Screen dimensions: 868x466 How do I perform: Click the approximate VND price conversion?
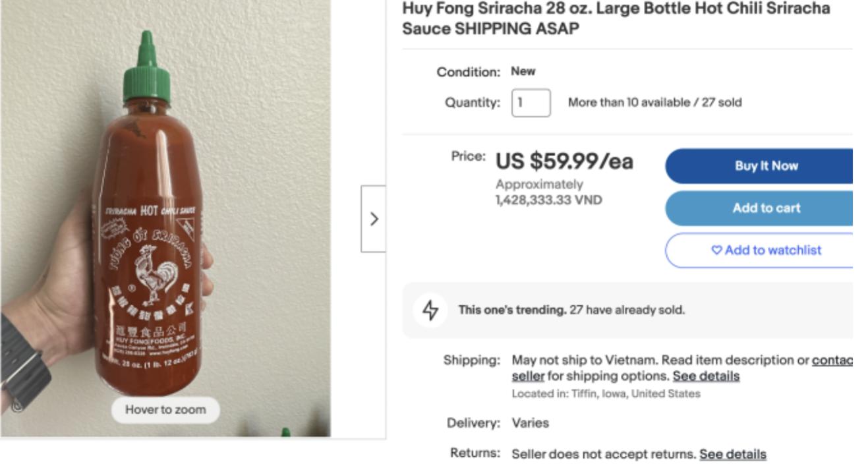coord(548,200)
